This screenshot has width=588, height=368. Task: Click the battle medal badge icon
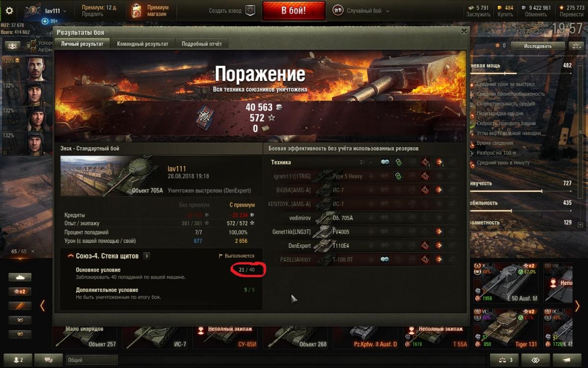pos(205,117)
